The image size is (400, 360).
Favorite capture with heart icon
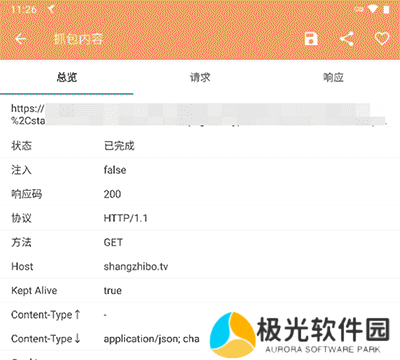(x=382, y=39)
